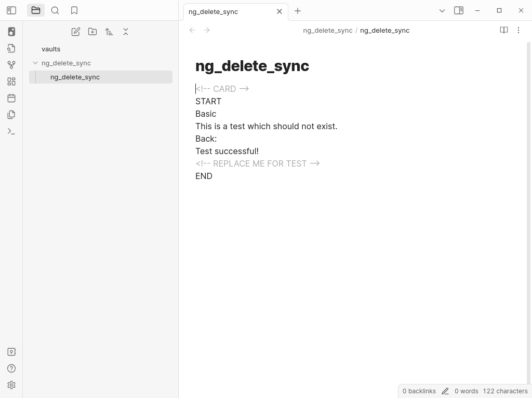The width and height of the screenshot is (532, 398).
Task: Click the Anki card-with-star ribbon icon
Action: coord(11,32)
